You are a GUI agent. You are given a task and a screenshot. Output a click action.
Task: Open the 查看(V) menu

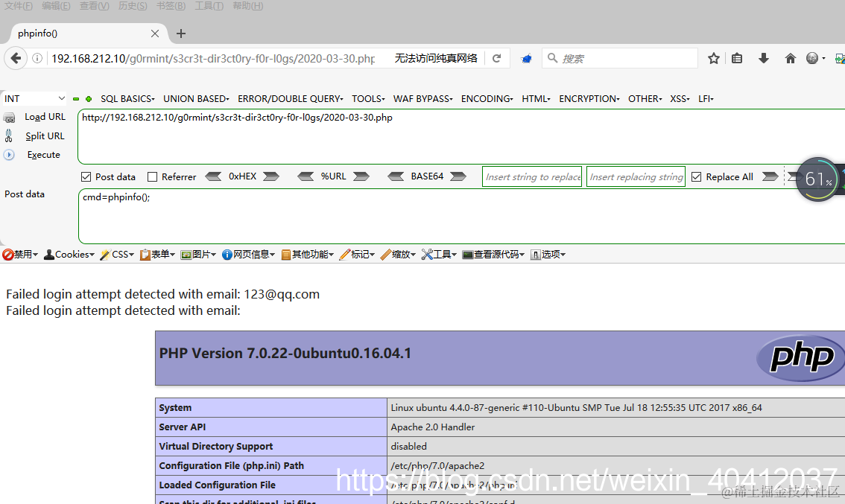95,6
